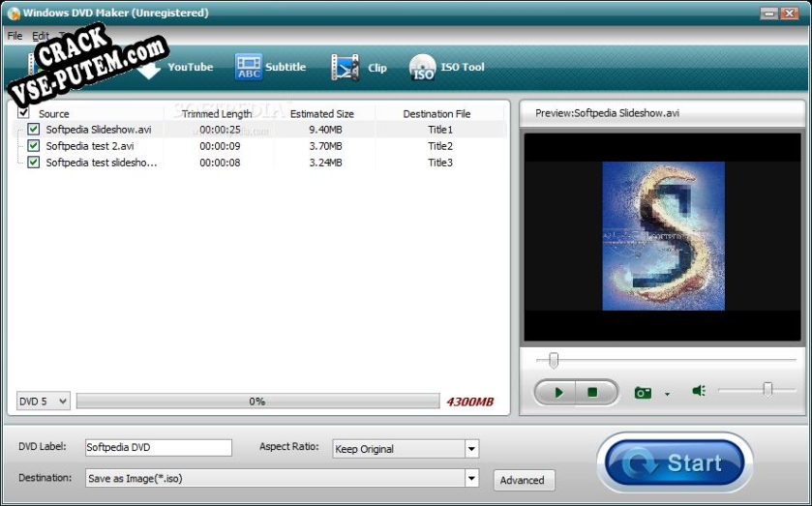812x506 pixels.
Task: Click the Title3 destination cell
Action: coord(440,163)
